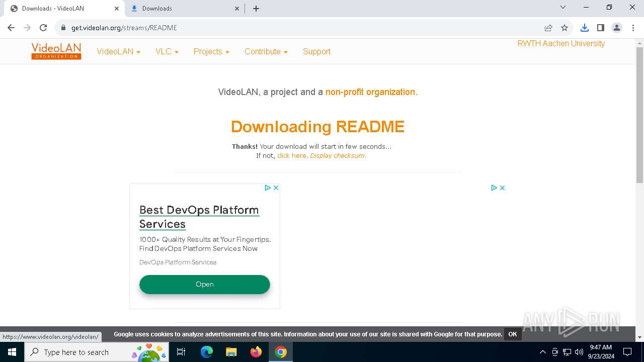Expand the VLC dropdown menu

click(x=167, y=51)
